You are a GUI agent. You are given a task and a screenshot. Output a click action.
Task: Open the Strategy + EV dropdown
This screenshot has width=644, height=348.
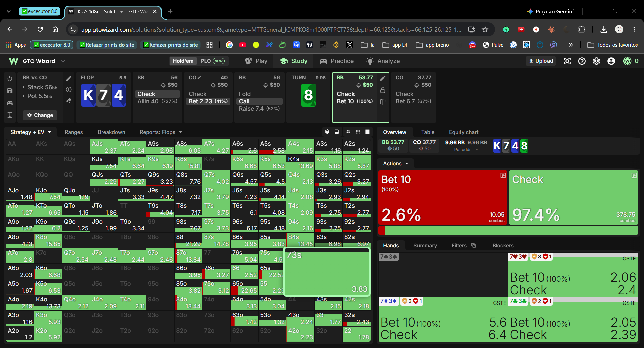30,132
